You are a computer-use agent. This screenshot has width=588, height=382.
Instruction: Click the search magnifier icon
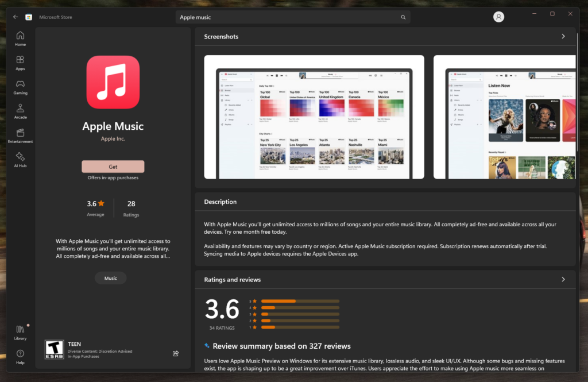point(403,17)
